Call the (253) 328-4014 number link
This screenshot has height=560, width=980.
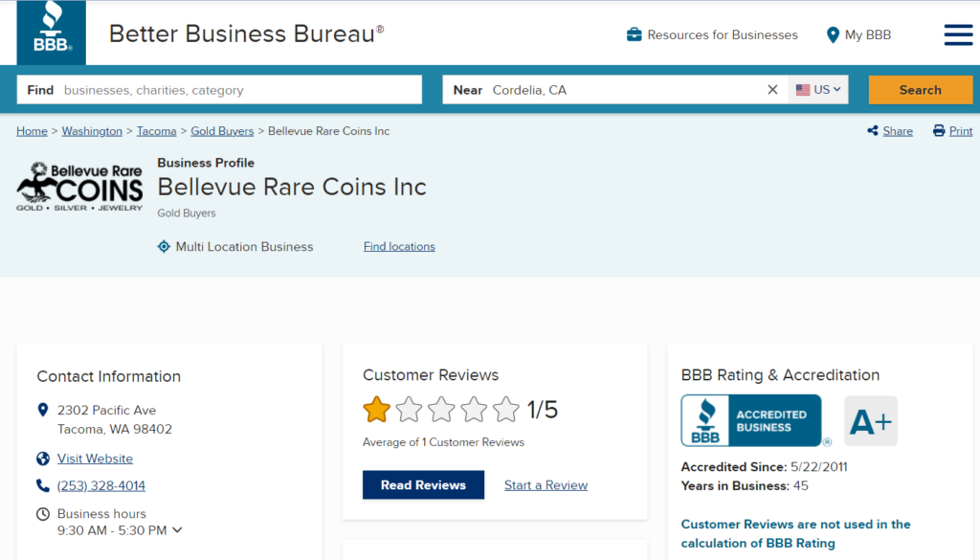click(x=101, y=485)
